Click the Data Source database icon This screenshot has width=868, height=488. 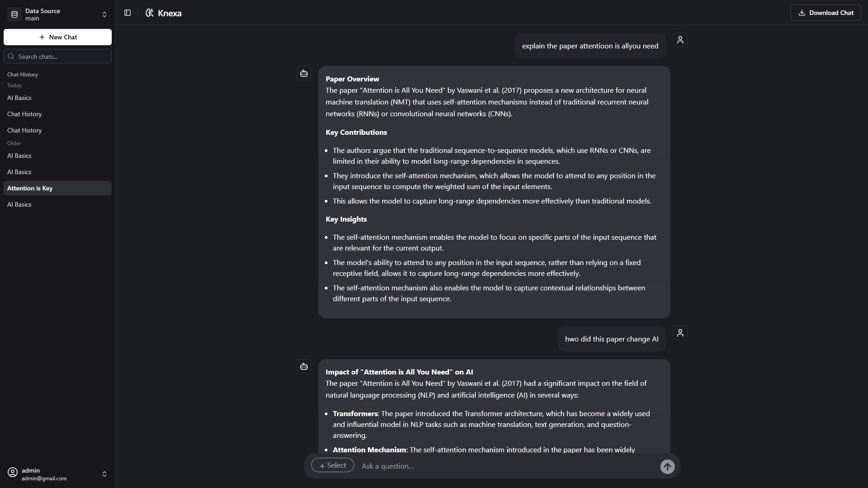[14, 14]
